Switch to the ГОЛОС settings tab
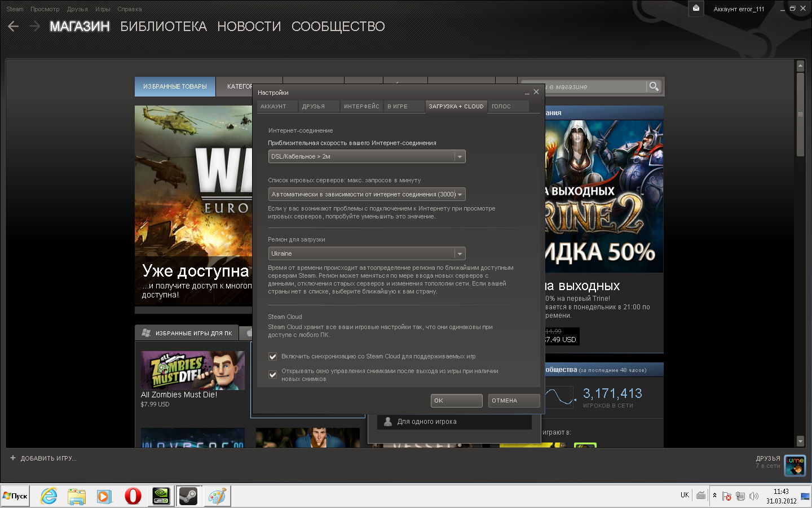Screen dimensions: 812x508 (508, 106)
